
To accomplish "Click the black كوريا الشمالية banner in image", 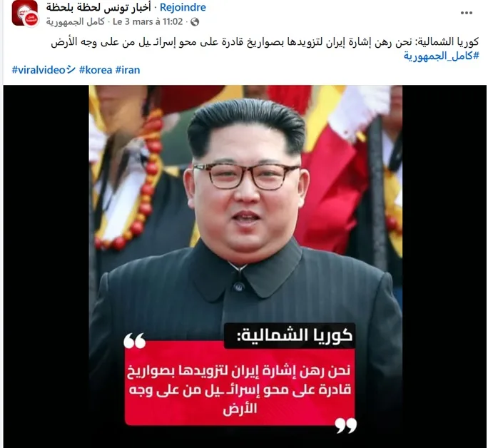I will (x=290, y=335).
